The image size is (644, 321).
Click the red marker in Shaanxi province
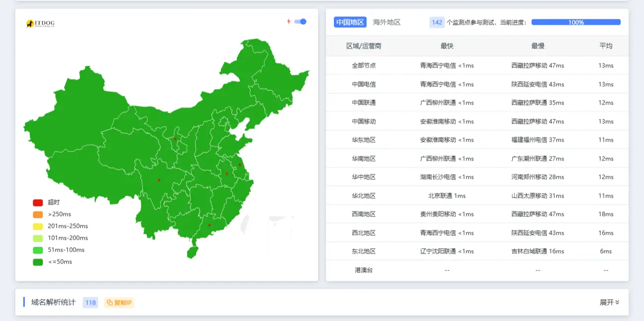[174, 139]
